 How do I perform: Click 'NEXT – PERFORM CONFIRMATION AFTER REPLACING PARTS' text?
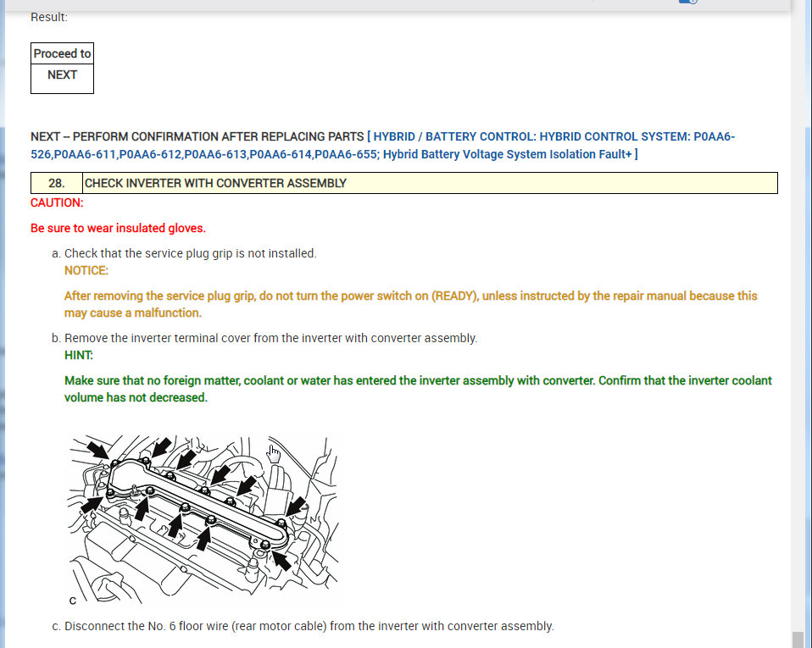[x=197, y=137]
